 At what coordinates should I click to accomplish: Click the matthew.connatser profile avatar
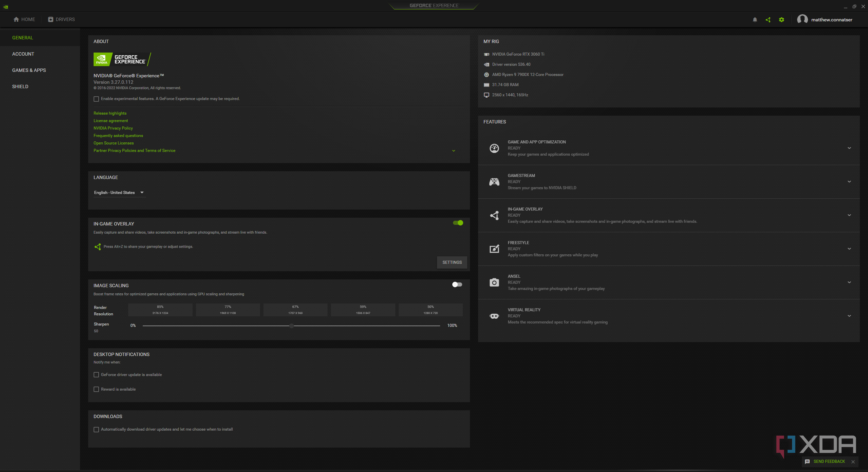(802, 19)
